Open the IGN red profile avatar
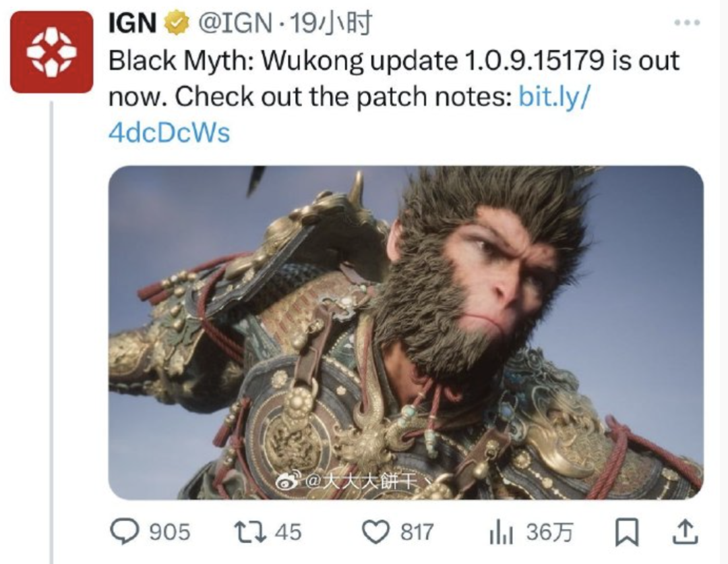The image size is (728, 564). pos(51,52)
